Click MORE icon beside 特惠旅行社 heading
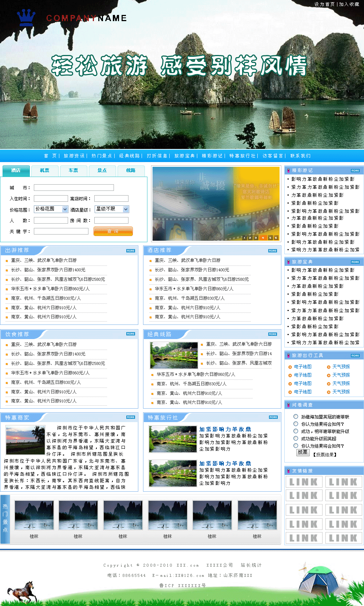Image resolution: width=364 pixels, height=606 pixels. (x=273, y=417)
